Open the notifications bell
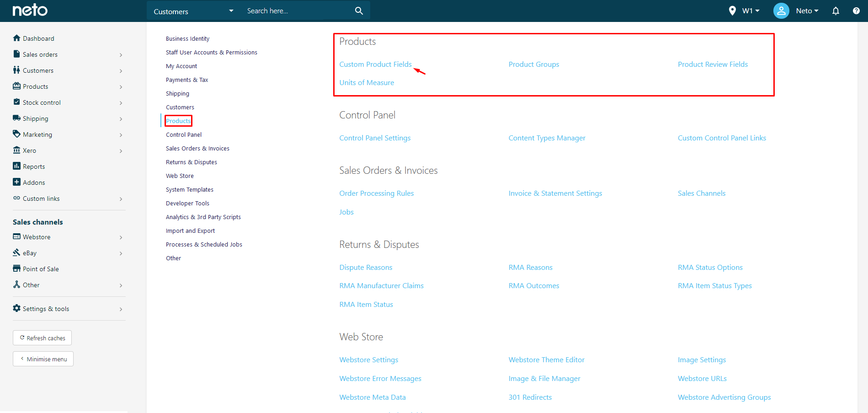This screenshot has height=413, width=868. 836,11
